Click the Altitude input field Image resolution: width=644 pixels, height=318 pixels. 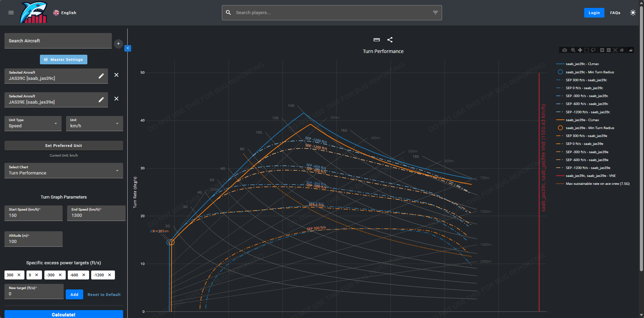33,239
